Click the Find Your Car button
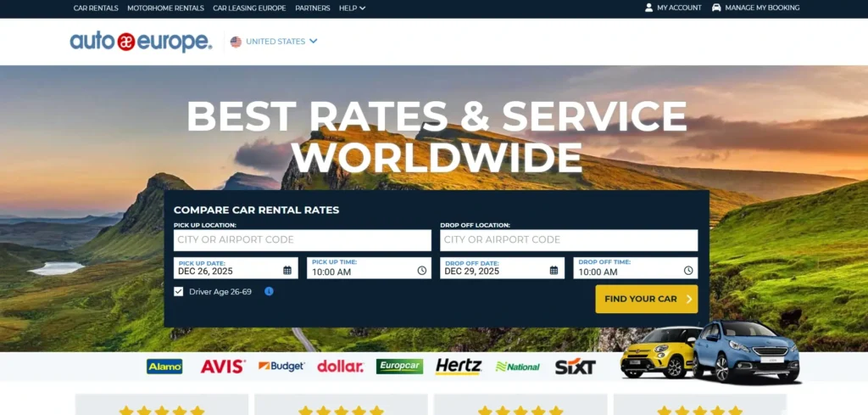Viewport: 868px width, 415px height. [647, 300]
